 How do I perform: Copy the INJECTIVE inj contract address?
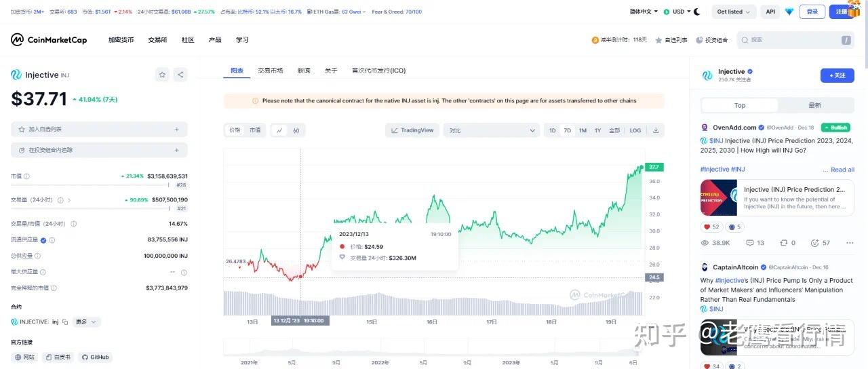point(65,322)
